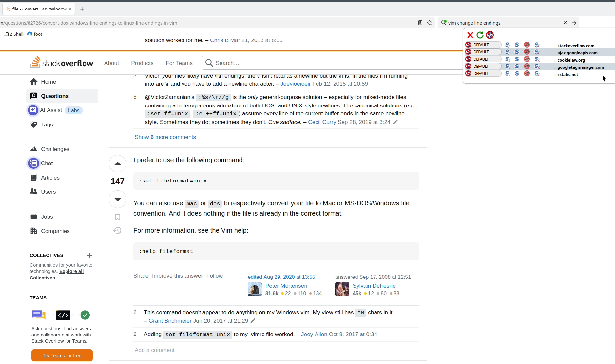This screenshot has height=364, width=615.
Task: Click the Try Teams for free button
Action: click(62, 355)
